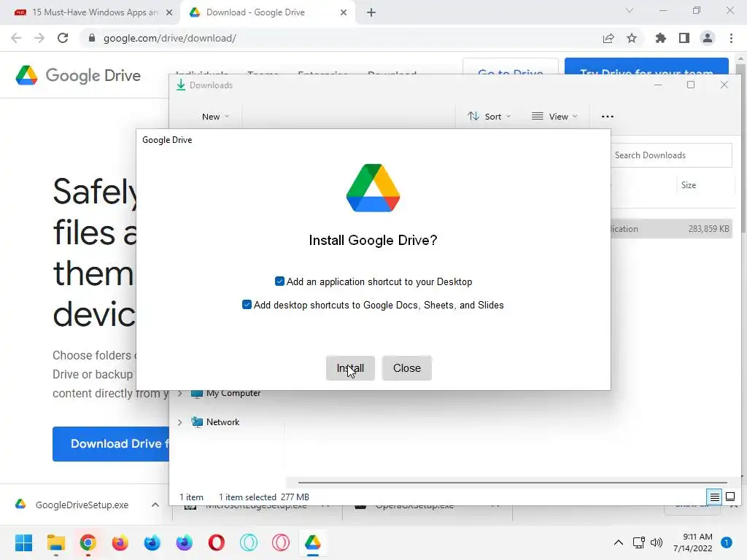Click Chrome forward navigation arrow
747x560 pixels.
click(x=39, y=38)
